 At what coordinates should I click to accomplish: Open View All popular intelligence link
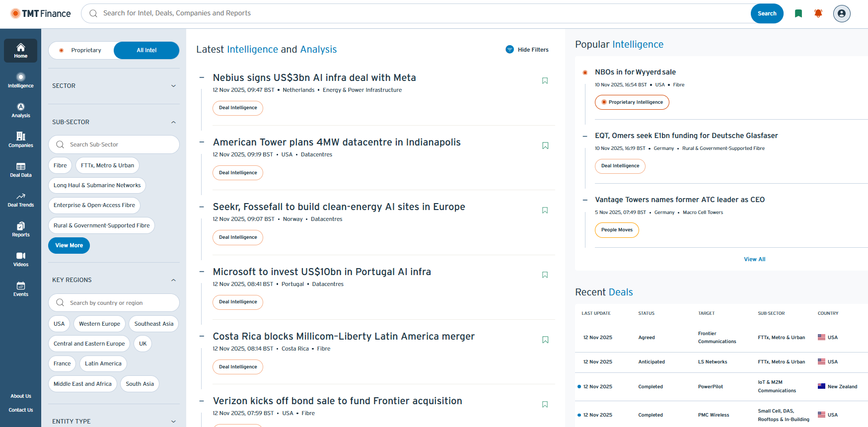754,259
